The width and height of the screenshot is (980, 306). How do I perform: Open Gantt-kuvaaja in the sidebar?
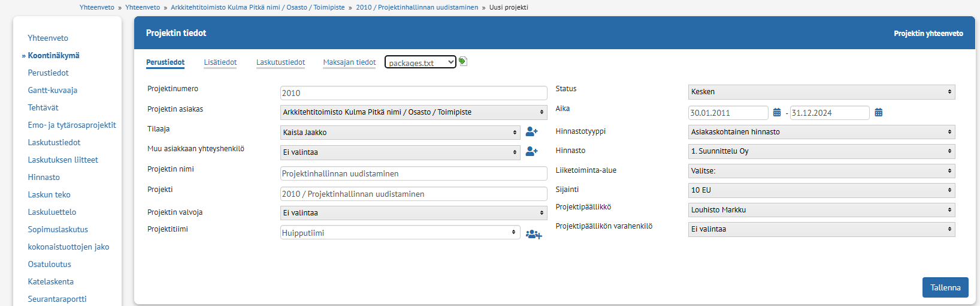coord(53,90)
